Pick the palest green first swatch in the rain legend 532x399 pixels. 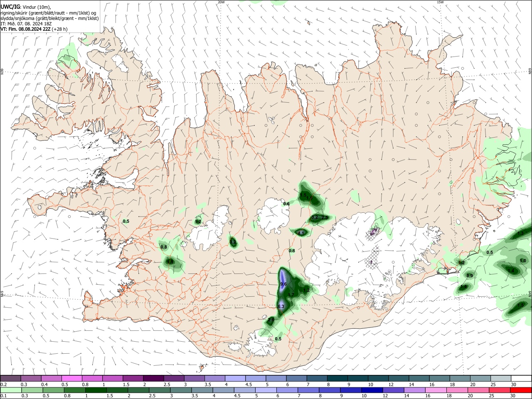(11, 390)
